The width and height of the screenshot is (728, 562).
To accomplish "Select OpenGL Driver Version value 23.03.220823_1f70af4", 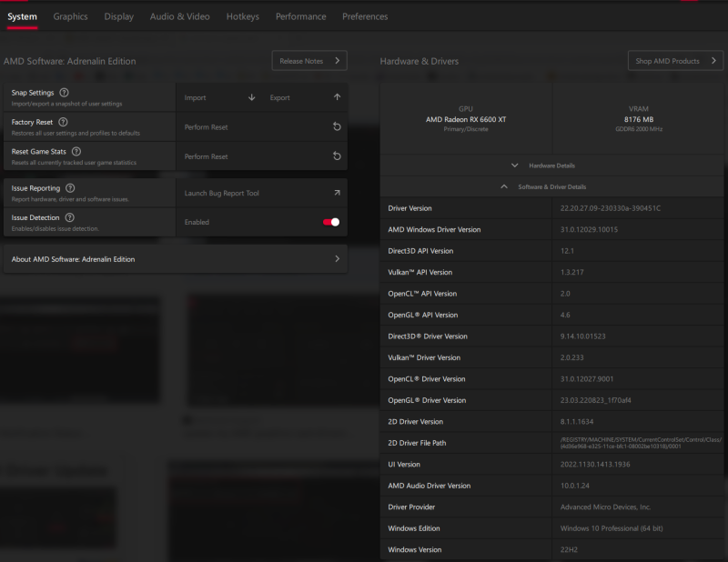I will pyautogui.click(x=595, y=400).
